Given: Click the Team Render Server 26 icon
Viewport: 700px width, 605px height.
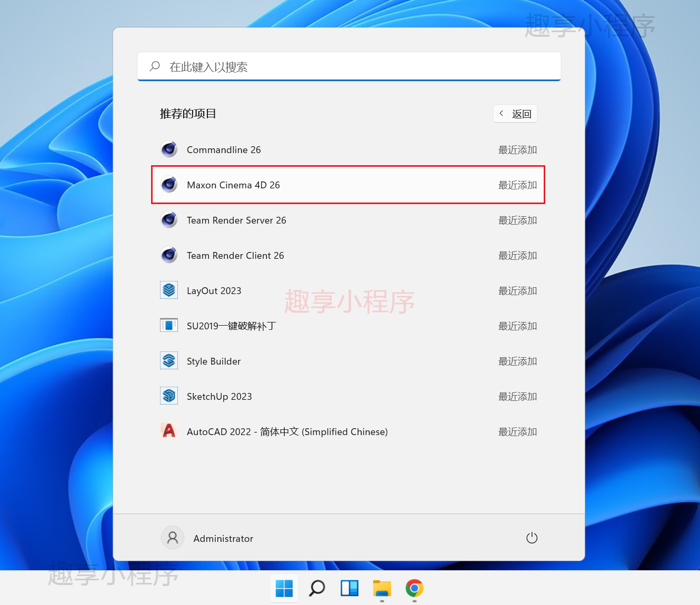Looking at the screenshot, I should (x=169, y=220).
